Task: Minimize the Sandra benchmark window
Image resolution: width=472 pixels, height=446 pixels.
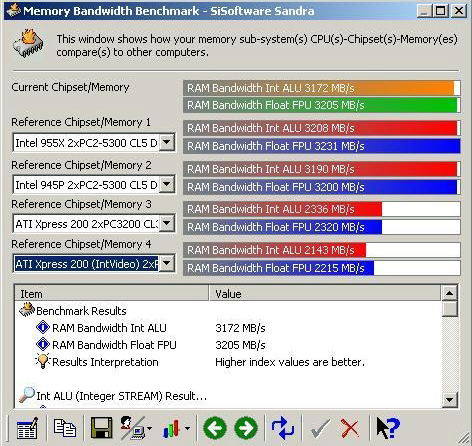Action: click(x=425, y=11)
